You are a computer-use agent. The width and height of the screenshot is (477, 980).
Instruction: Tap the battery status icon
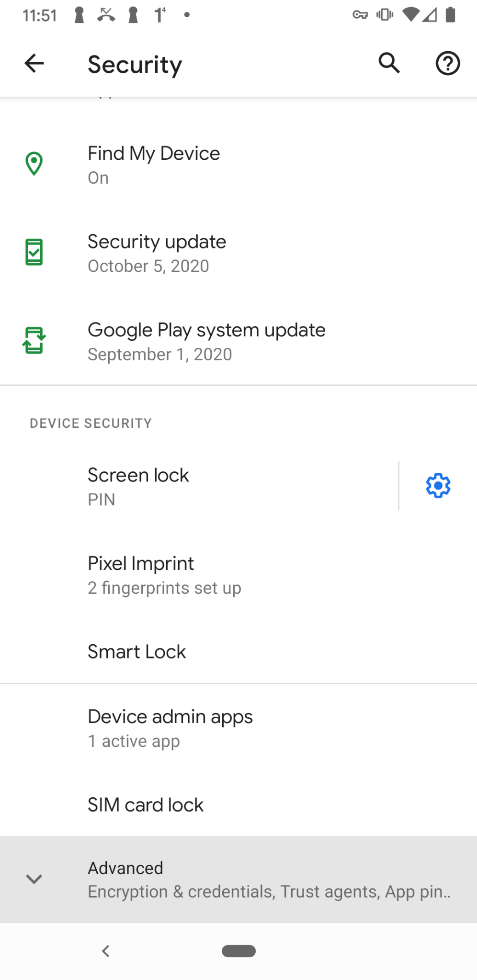[x=451, y=14]
